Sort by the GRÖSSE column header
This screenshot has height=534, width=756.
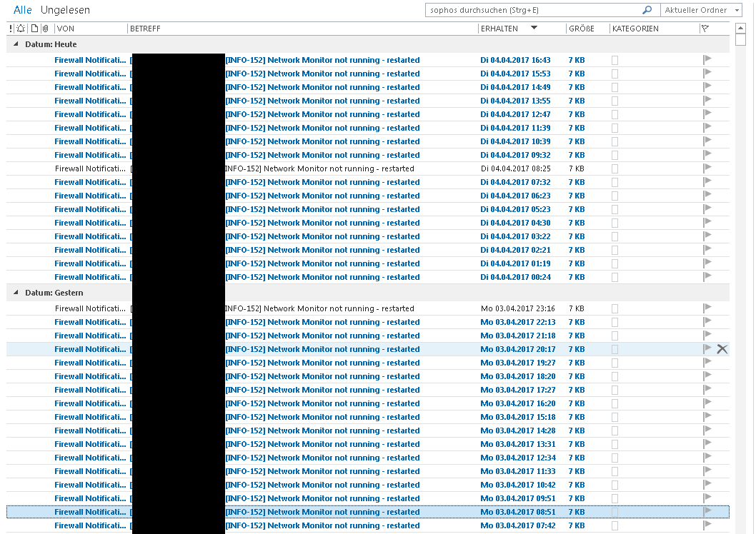point(582,29)
